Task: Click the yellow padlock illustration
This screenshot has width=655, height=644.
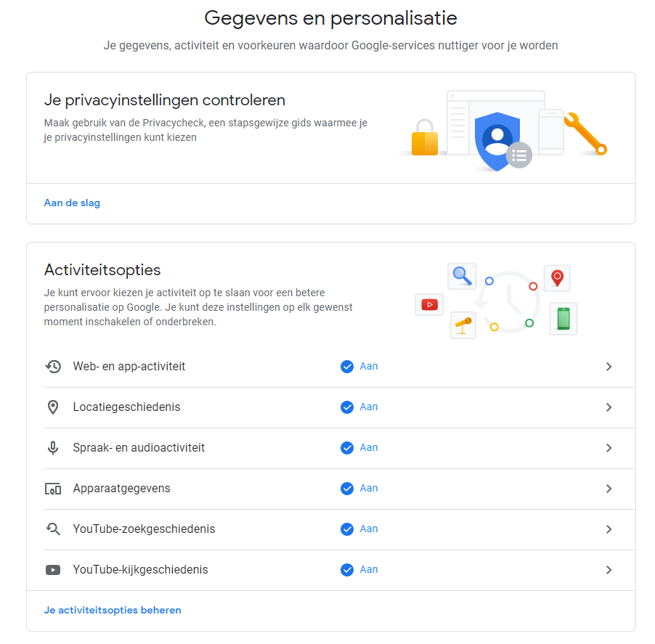Action: coord(424,139)
